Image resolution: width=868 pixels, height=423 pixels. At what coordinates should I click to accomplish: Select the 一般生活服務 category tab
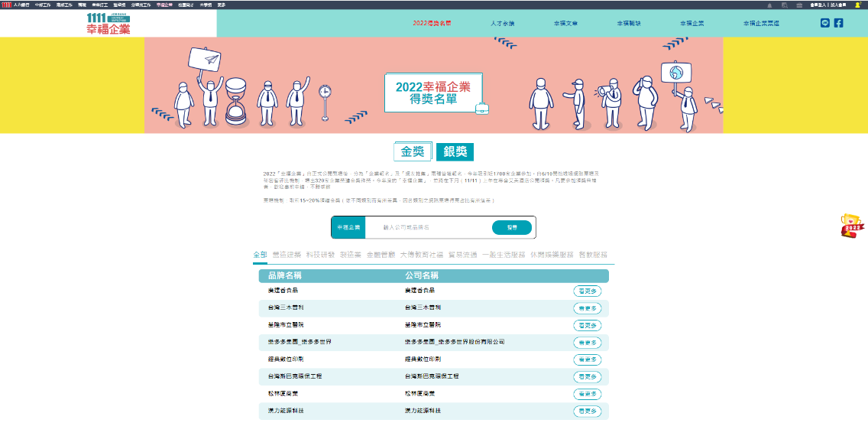tap(504, 255)
